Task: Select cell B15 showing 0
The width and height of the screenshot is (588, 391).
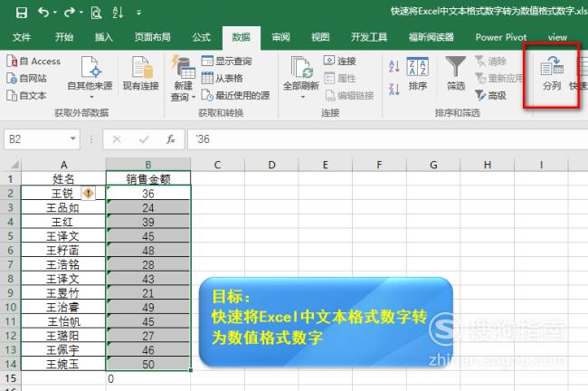Action: coord(148,378)
